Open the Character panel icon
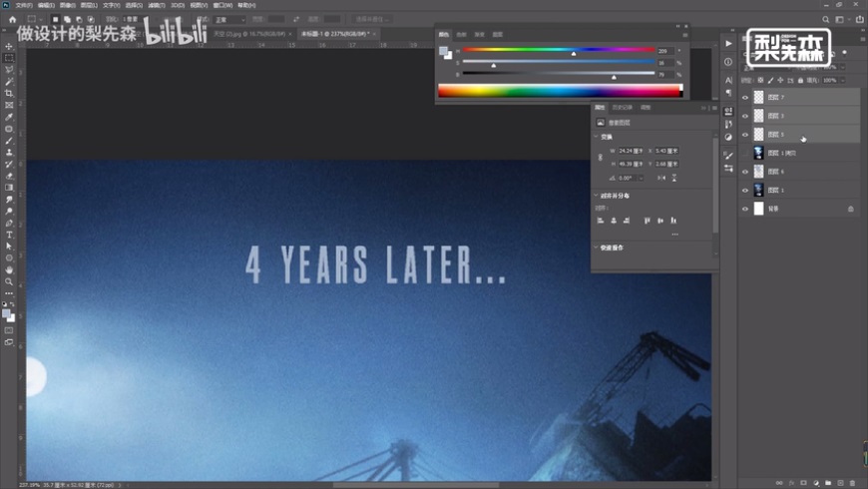The image size is (868, 489). tap(728, 80)
